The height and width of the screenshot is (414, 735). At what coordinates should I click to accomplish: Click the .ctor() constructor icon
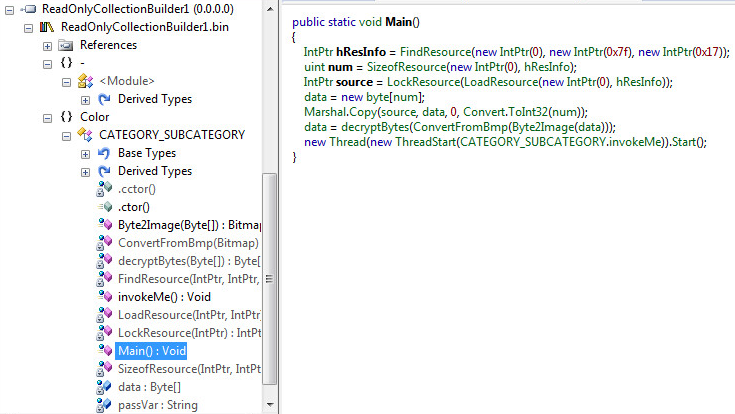click(x=105, y=207)
